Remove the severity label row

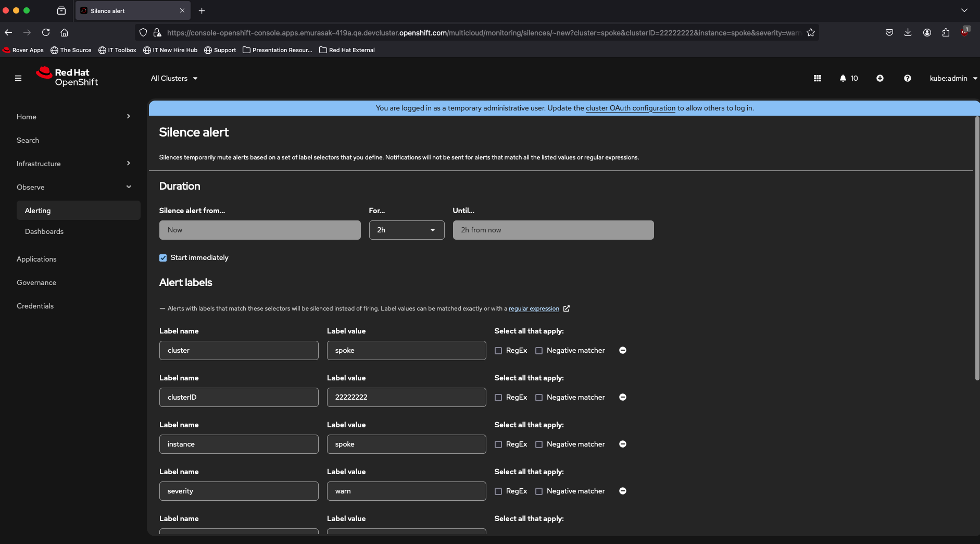click(x=622, y=491)
